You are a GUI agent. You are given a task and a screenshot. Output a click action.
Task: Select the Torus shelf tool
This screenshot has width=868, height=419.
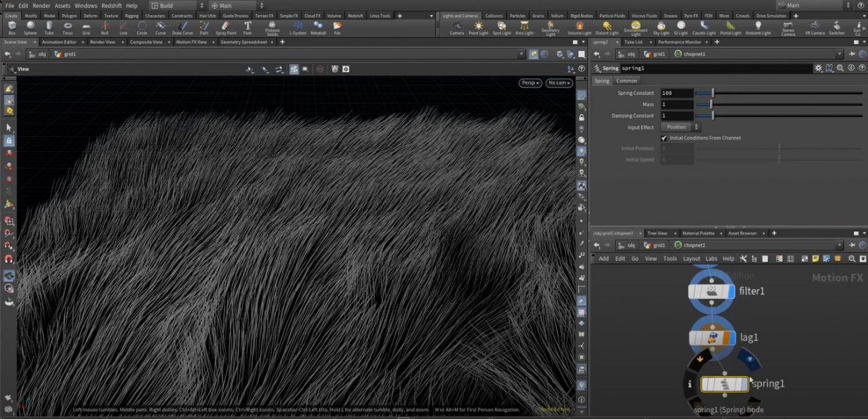click(68, 28)
